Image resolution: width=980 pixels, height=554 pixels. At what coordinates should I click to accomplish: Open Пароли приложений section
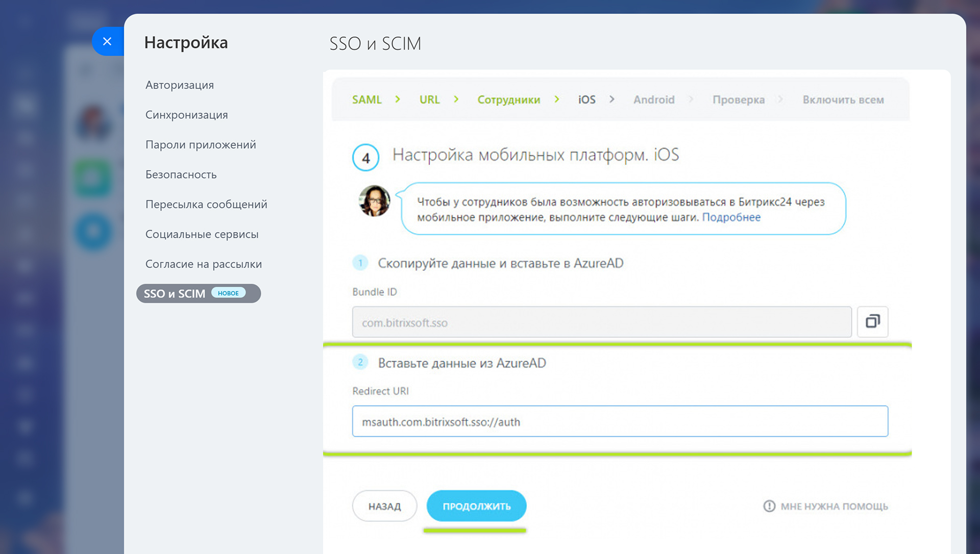pos(201,144)
